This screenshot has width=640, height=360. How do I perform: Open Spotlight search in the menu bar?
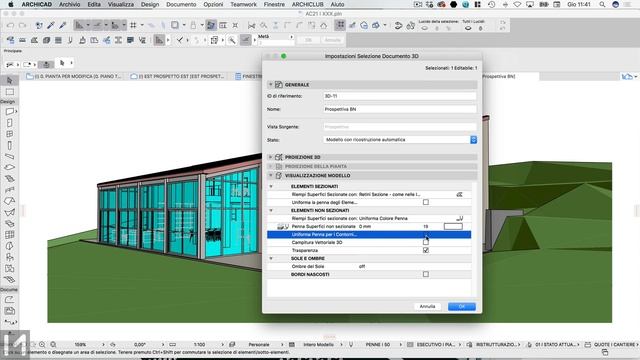tap(602, 4)
